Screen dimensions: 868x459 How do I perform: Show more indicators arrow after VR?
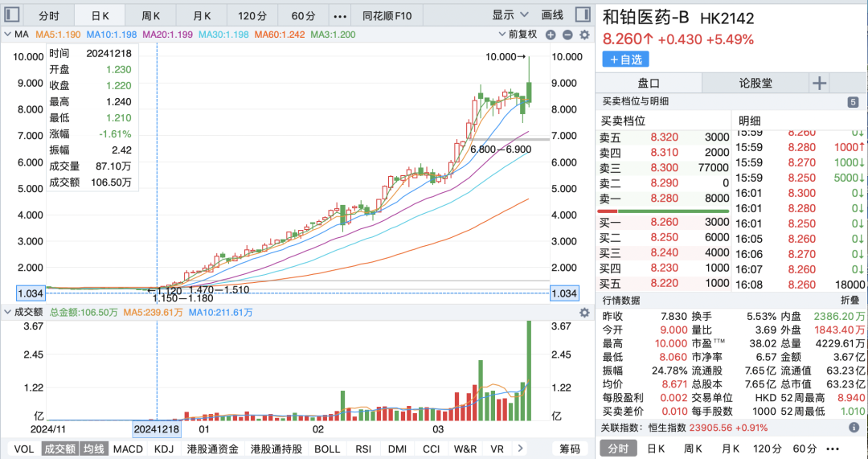(x=519, y=449)
